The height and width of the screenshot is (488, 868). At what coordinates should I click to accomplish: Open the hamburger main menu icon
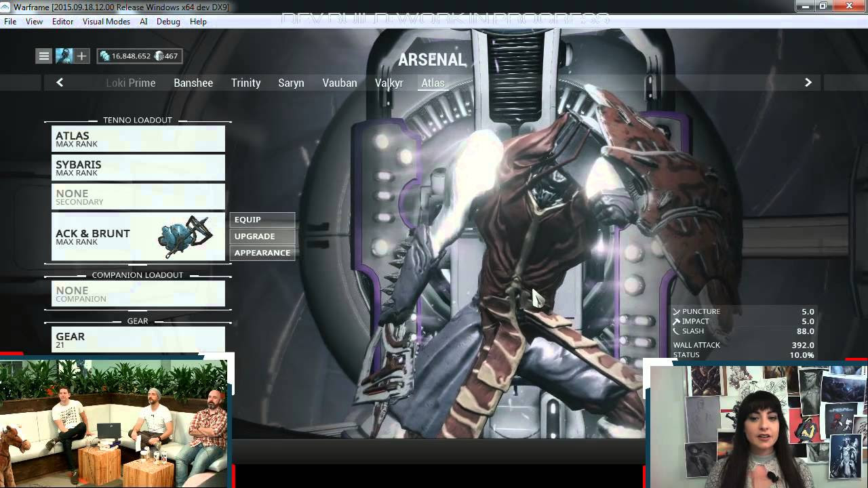[x=44, y=56]
